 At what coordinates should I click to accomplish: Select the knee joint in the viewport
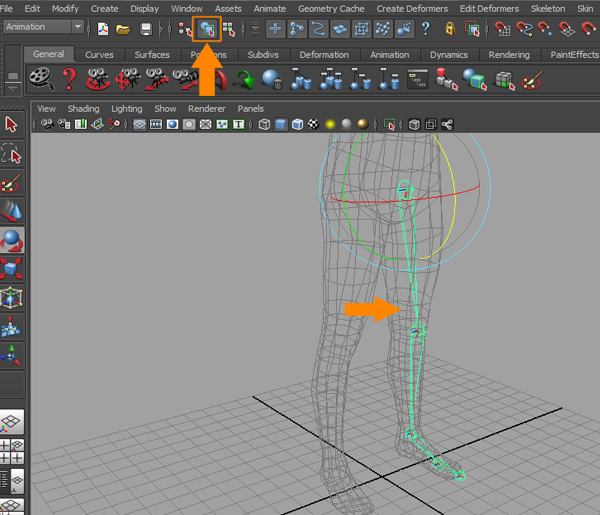[x=416, y=331]
